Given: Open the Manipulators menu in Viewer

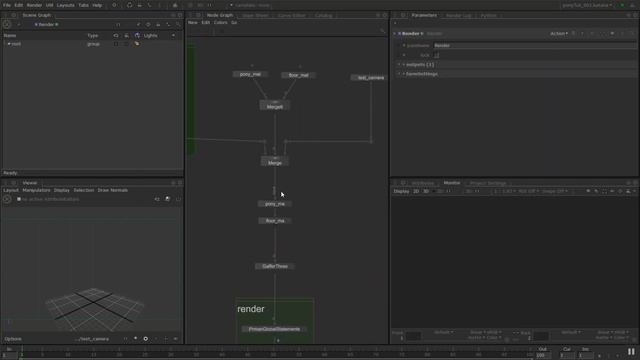Looking at the screenshot, I should 36,191.
